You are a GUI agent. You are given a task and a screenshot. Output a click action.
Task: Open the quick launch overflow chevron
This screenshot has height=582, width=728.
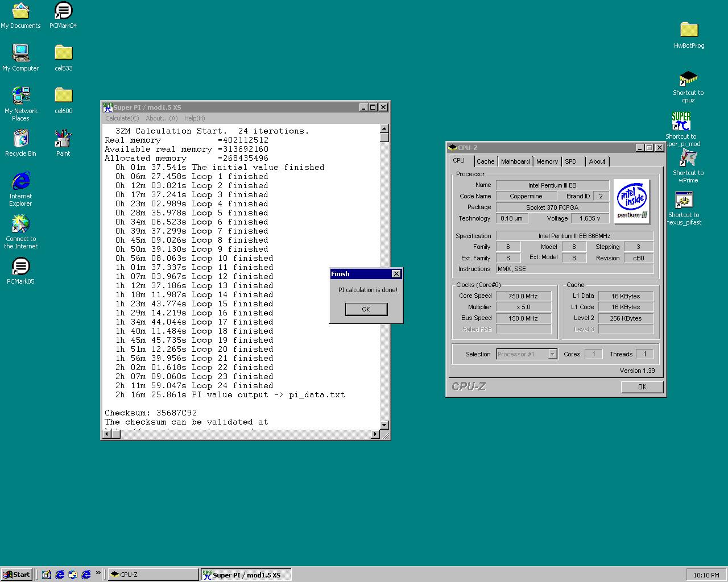pyautogui.click(x=98, y=573)
